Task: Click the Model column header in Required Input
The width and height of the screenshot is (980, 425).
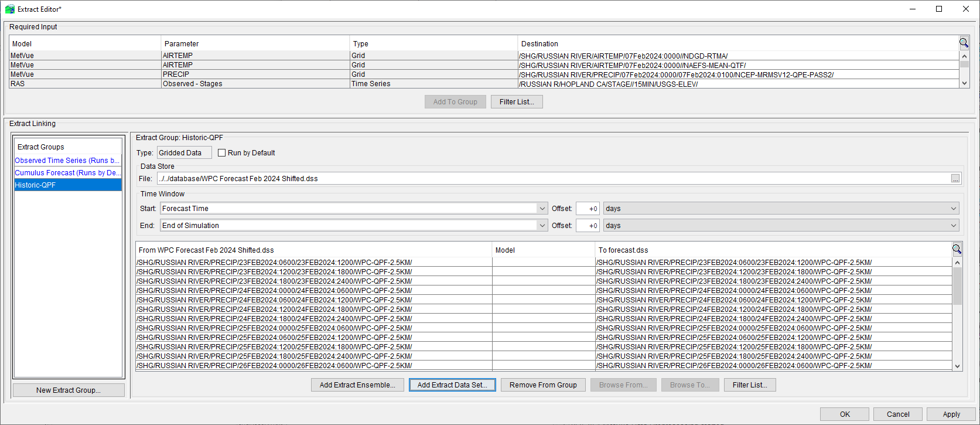Action: click(x=85, y=43)
